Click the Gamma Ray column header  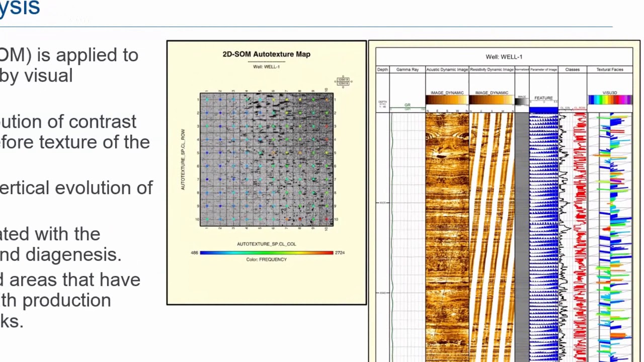(x=408, y=69)
